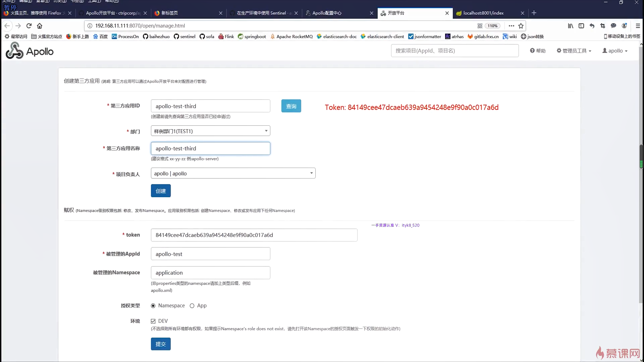
Task: Open the QR code icon in address bar
Action: (x=480, y=26)
